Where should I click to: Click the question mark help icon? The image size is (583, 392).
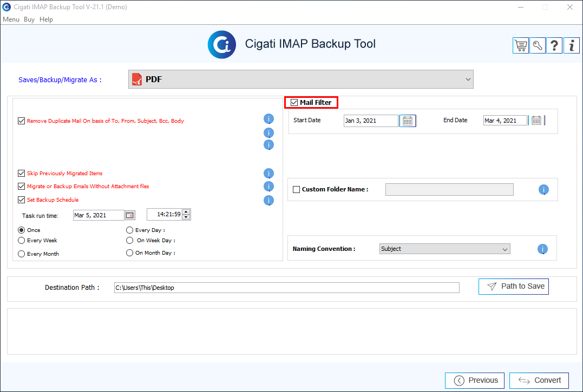point(554,45)
